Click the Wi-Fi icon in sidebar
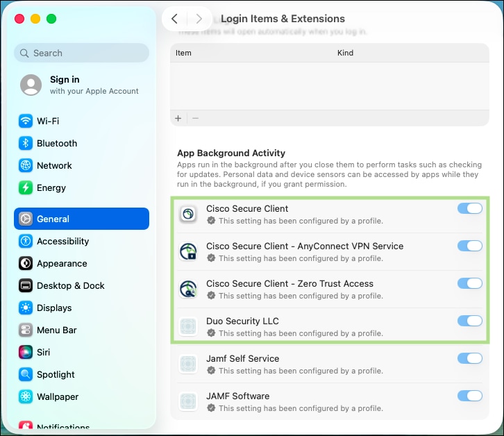Viewport: 504px width, 436px height. click(26, 121)
